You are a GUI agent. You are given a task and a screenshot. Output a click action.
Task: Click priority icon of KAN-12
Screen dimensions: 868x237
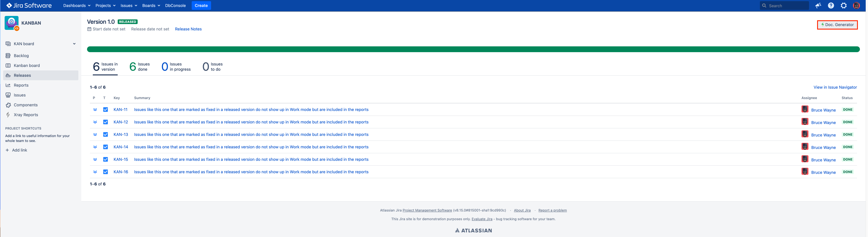coord(95,122)
